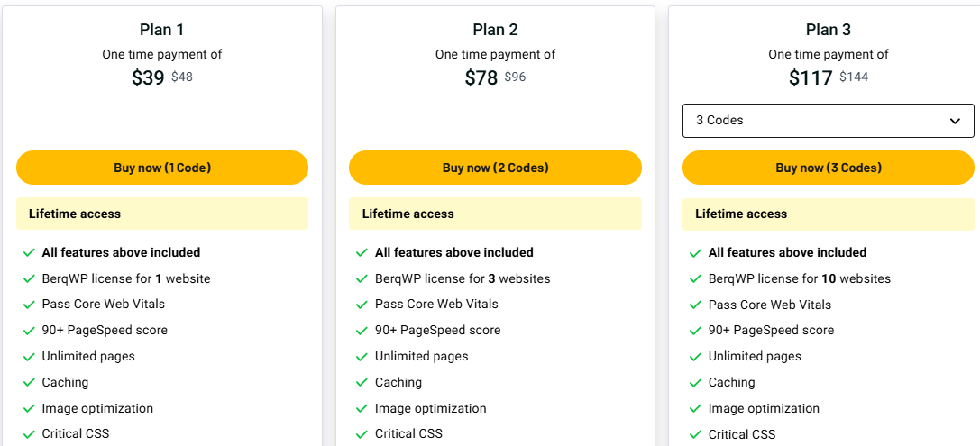Click BerqWP license for 3 websites text
The height and width of the screenshot is (446, 980).
[x=463, y=278]
